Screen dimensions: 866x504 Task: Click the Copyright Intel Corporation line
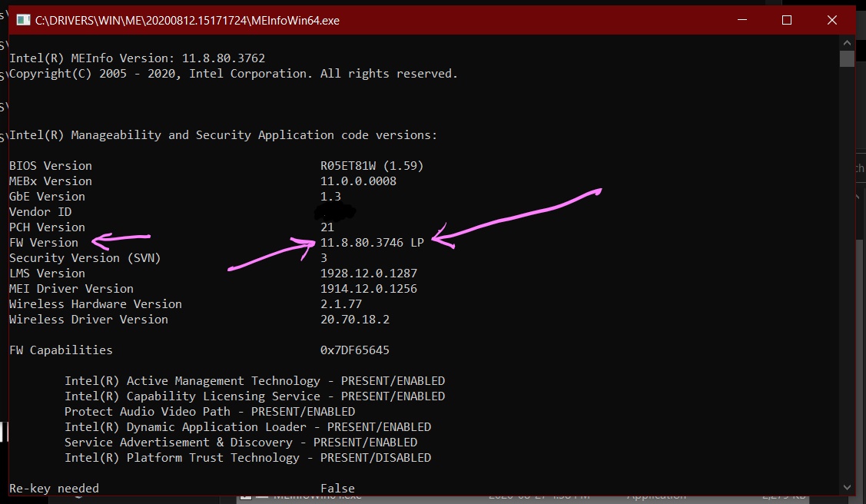tap(234, 74)
